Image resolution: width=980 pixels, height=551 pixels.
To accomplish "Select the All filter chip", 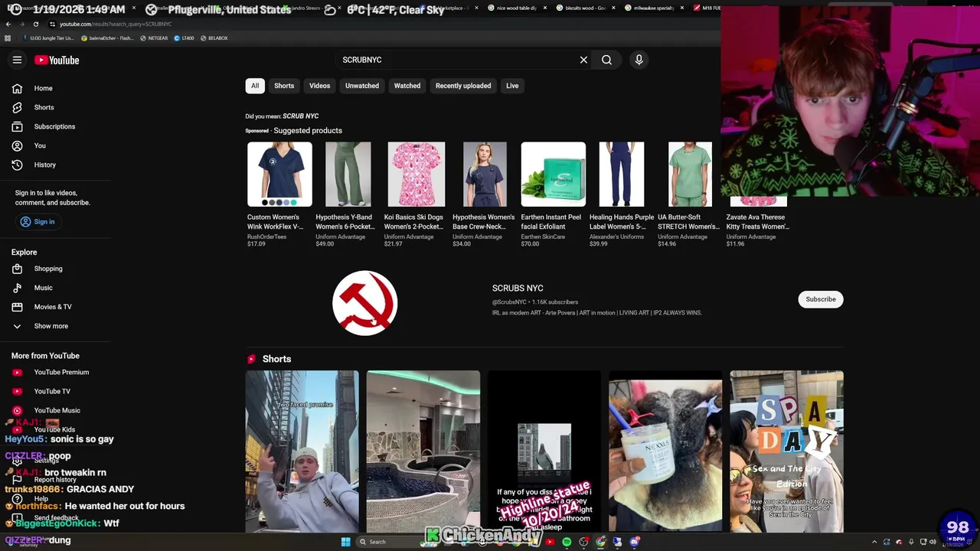I will click(255, 86).
